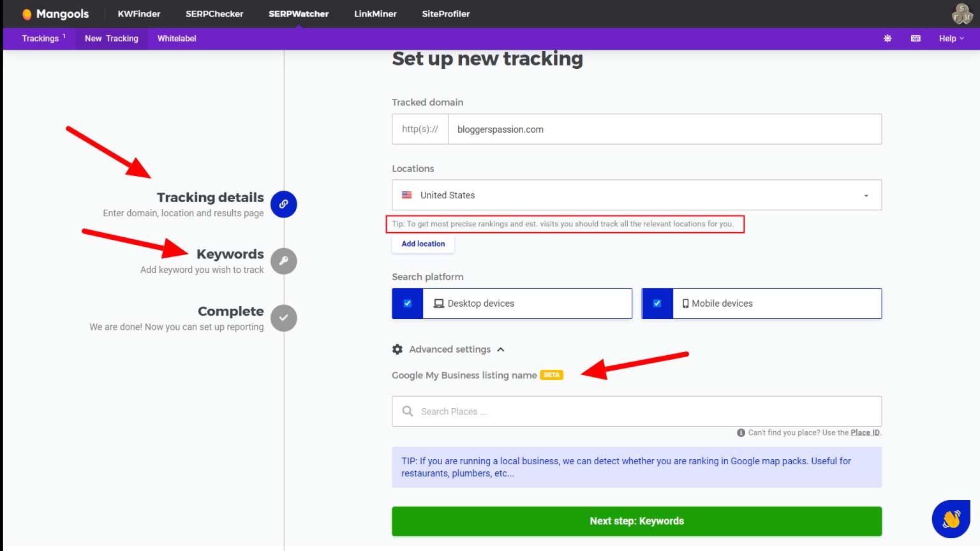
Task: Click the Keywords key step icon
Action: tap(283, 261)
